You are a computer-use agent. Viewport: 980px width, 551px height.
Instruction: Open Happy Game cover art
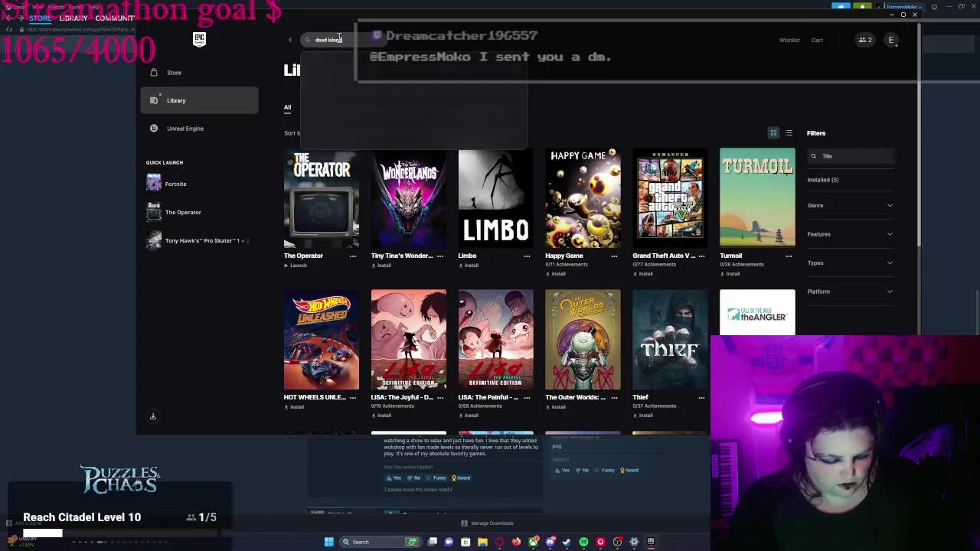[x=583, y=198]
